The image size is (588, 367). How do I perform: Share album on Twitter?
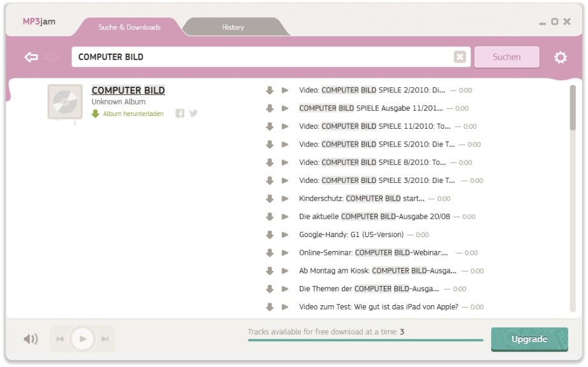[x=193, y=113]
